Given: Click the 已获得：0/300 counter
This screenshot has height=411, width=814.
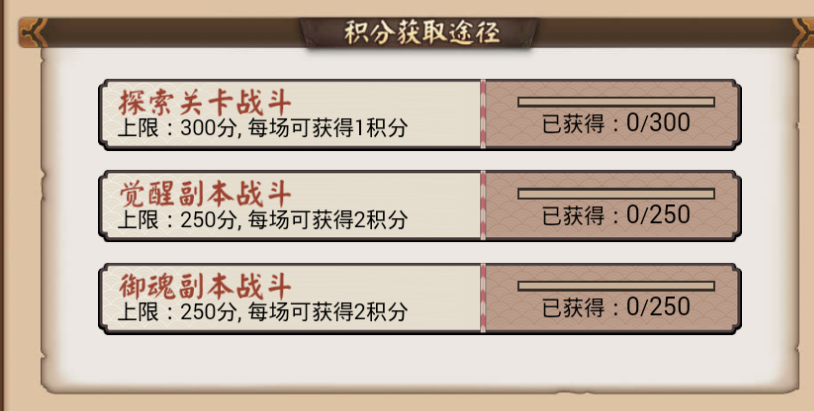Looking at the screenshot, I should pyautogui.click(x=615, y=124).
